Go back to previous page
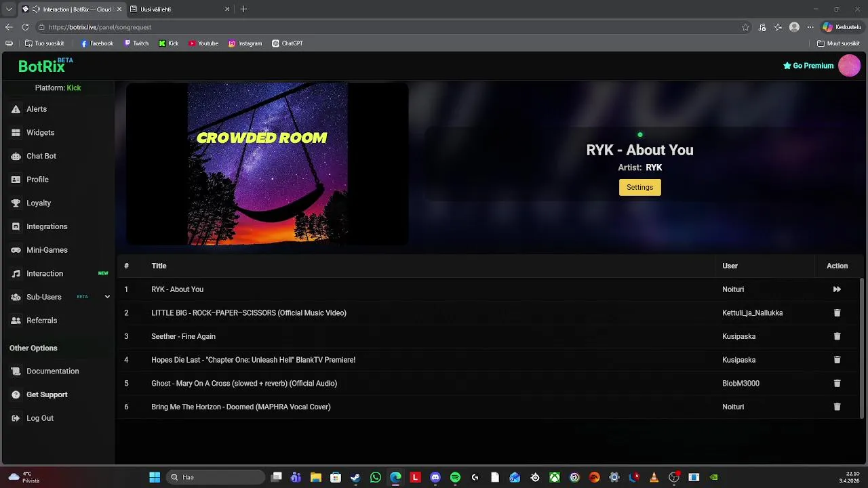 (9, 27)
